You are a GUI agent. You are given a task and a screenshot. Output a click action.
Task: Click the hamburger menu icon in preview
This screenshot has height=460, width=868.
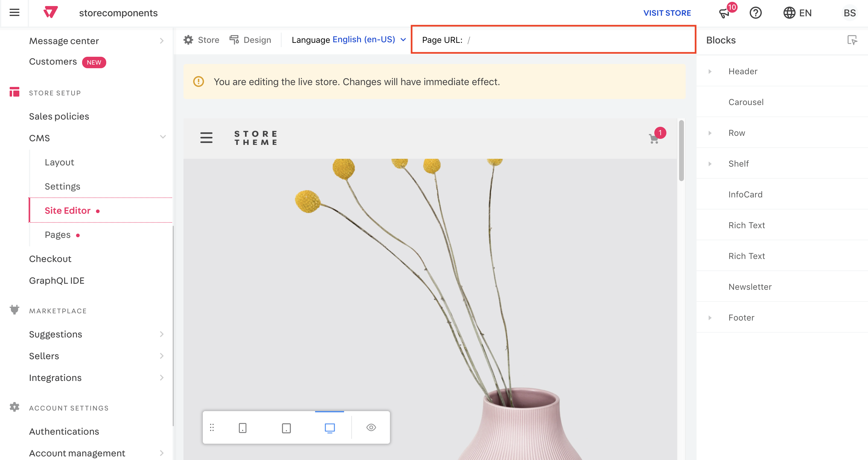[207, 138]
